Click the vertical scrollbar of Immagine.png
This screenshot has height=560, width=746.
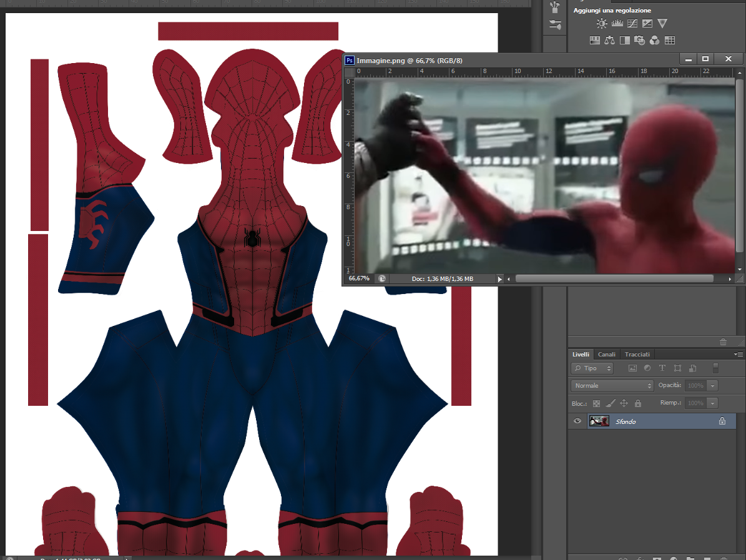(739, 165)
